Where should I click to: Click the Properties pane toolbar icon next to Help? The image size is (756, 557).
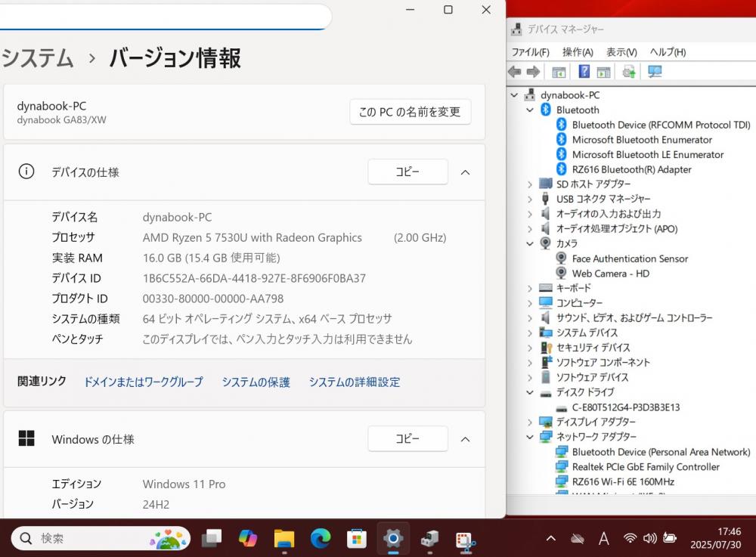point(603,73)
